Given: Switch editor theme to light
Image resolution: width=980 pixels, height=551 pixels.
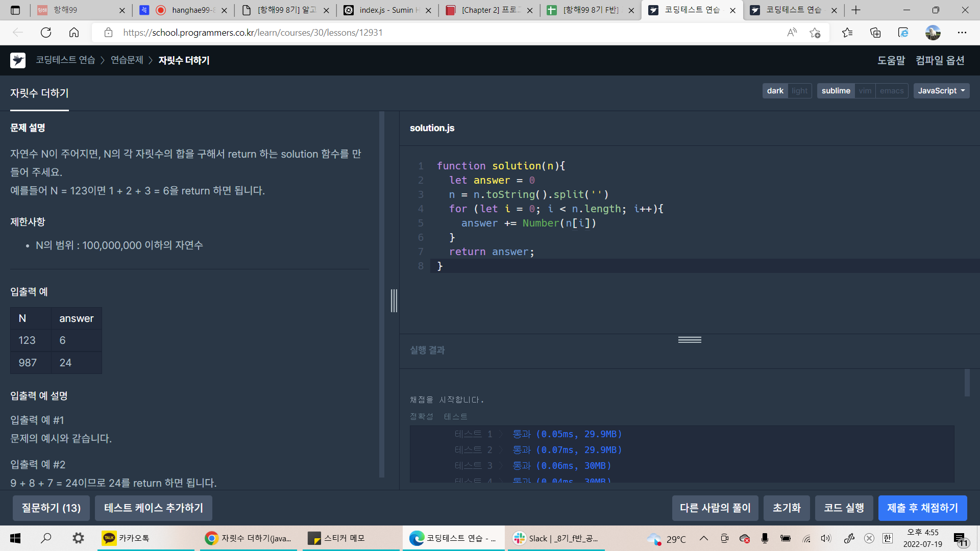Looking at the screenshot, I should (799, 91).
